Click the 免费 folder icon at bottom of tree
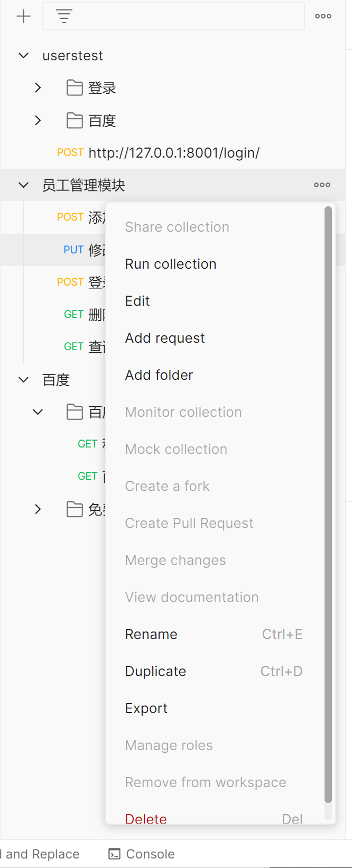Image resolution: width=352 pixels, height=868 pixels. pyautogui.click(x=75, y=509)
